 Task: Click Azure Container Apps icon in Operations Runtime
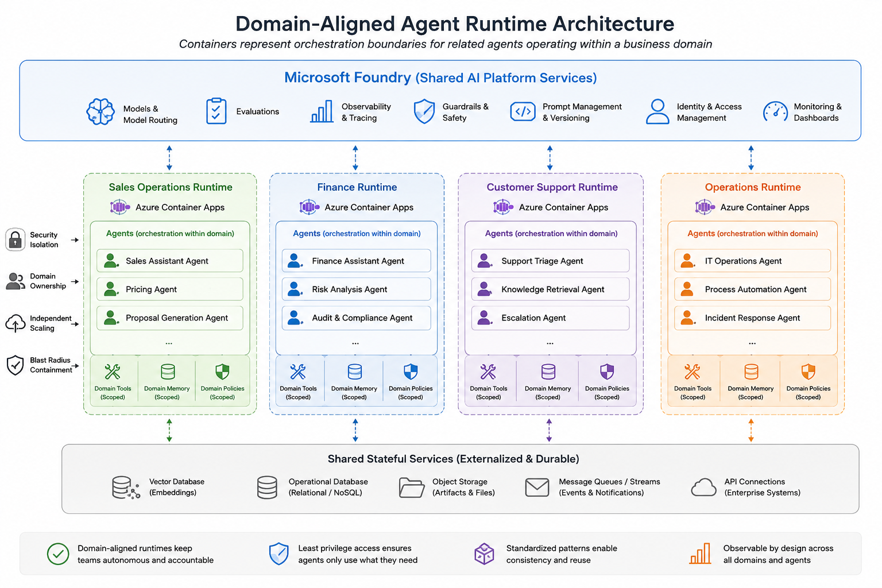tap(705, 207)
